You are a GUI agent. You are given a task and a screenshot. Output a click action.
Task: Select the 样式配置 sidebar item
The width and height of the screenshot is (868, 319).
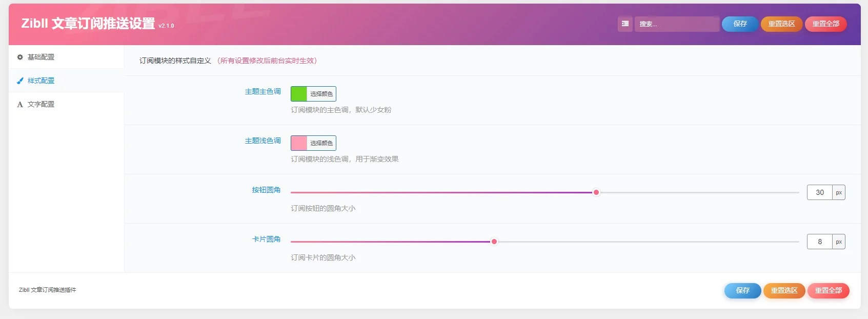(x=67, y=81)
